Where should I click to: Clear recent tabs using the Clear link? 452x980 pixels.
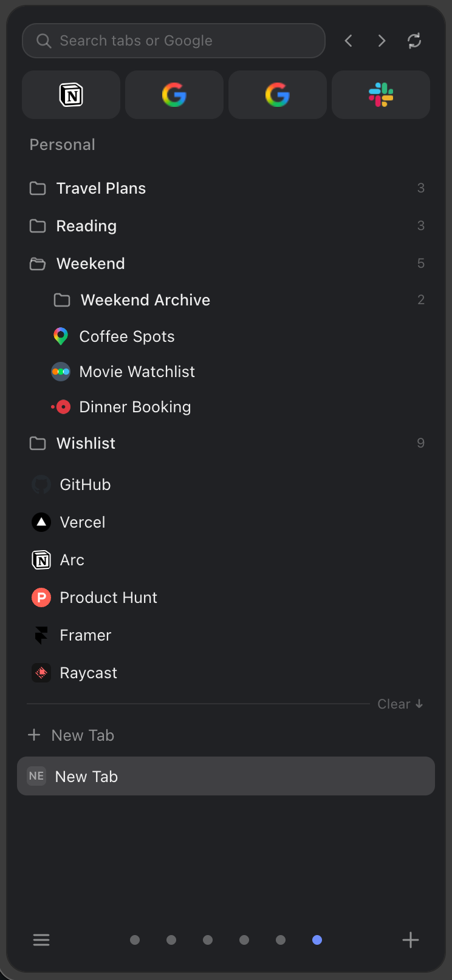(x=400, y=704)
